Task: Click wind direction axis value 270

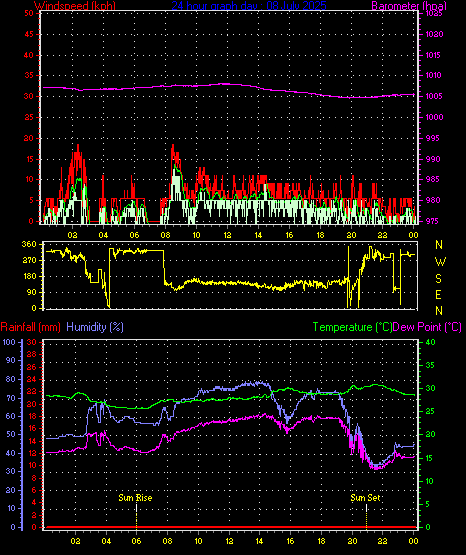Action: [x=29, y=261]
